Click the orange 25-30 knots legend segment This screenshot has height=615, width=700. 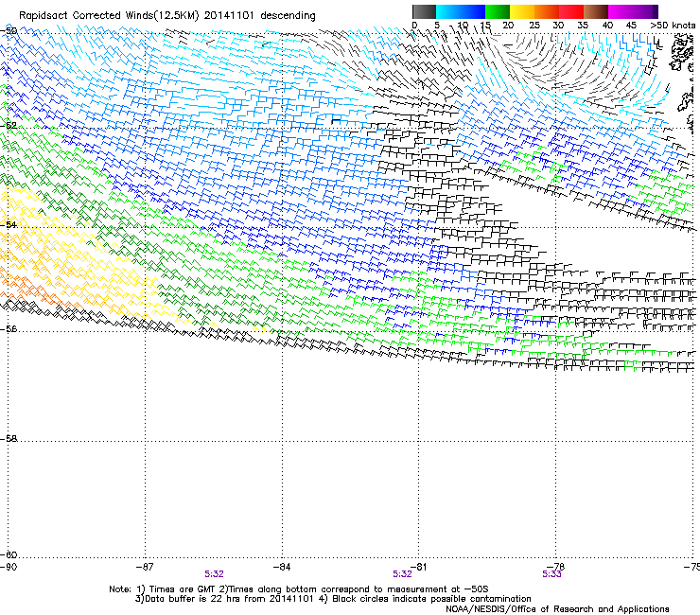pos(547,11)
